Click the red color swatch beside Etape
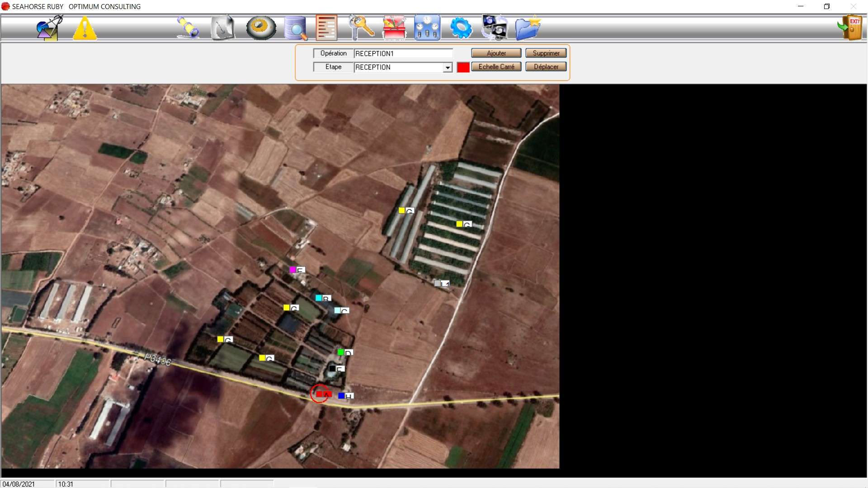 click(463, 67)
